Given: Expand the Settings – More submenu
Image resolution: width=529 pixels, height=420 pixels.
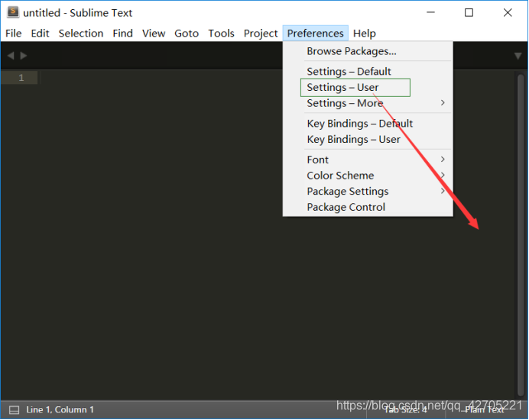Looking at the screenshot, I should 368,103.
